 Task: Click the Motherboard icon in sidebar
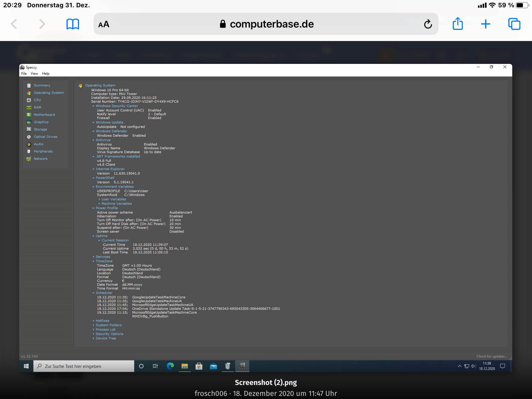29,115
